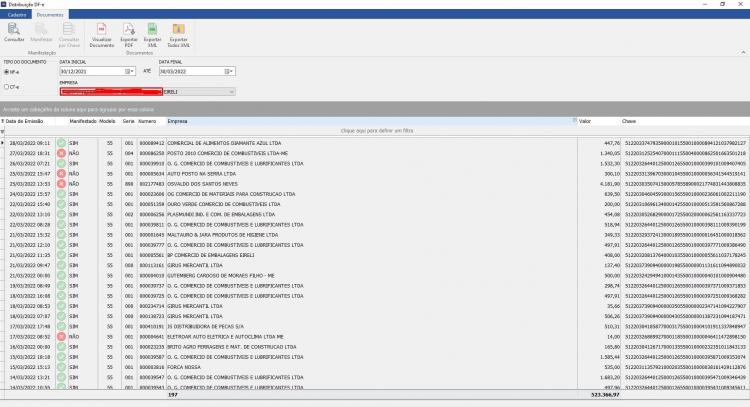The height and width of the screenshot is (407, 750).
Task: Click the Consultar icon in ribbon
Action: [14, 32]
